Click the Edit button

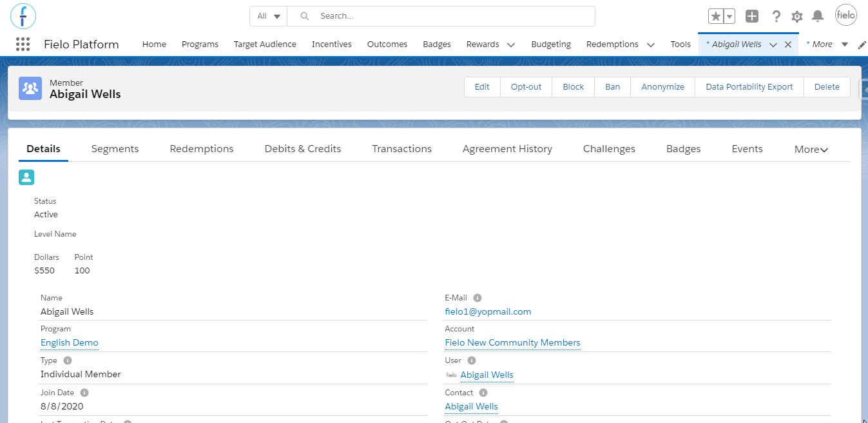pyautogui.click(x=482, y=87)
